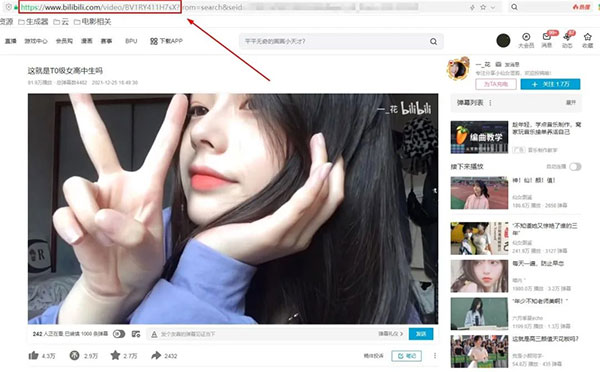Click the three-dot icon next to 弹幕列表
This screenshot has width=600, height=372.
(x=490, y=103)
